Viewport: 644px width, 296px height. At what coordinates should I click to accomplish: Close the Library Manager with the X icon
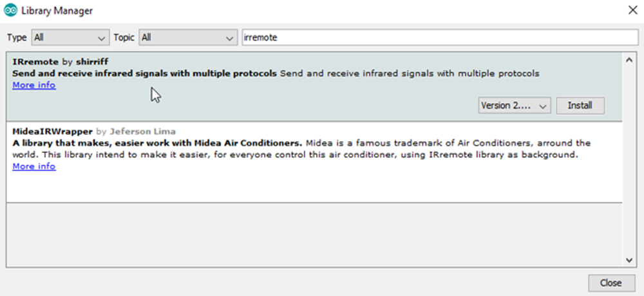[x=632, y=10]
